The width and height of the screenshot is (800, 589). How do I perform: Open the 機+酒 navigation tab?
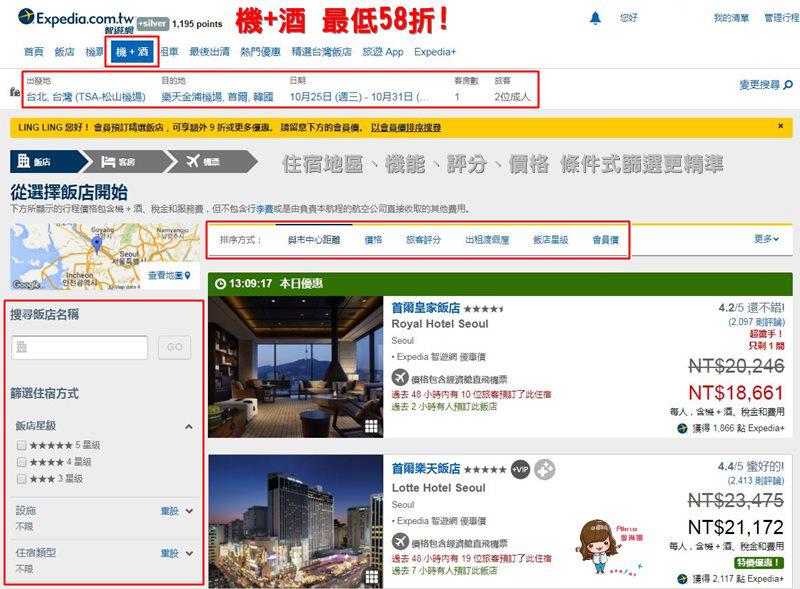132,51
